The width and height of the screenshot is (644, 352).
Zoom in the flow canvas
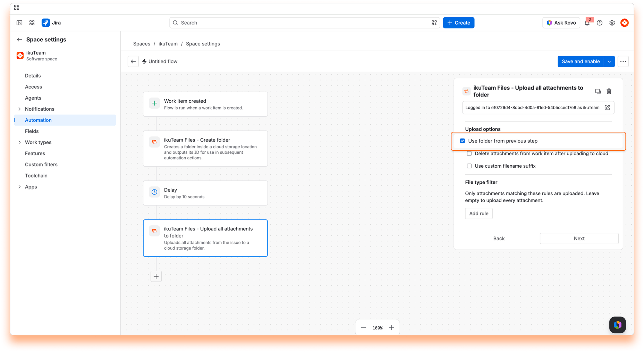pos(391,328)
